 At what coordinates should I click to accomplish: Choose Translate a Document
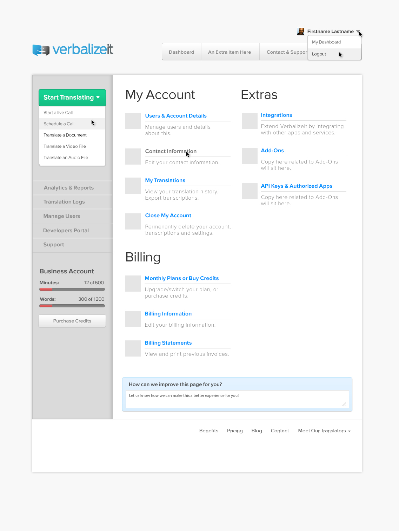click(x=72, y=135)
